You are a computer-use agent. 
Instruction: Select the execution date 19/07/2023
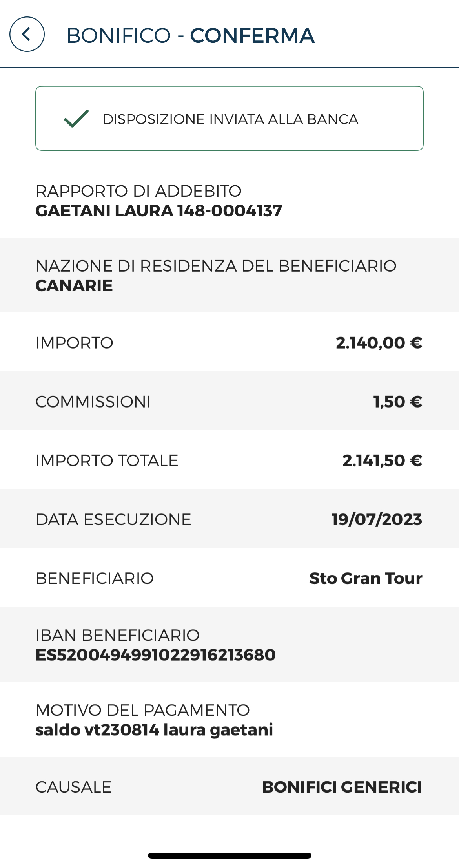coord(377,519)
